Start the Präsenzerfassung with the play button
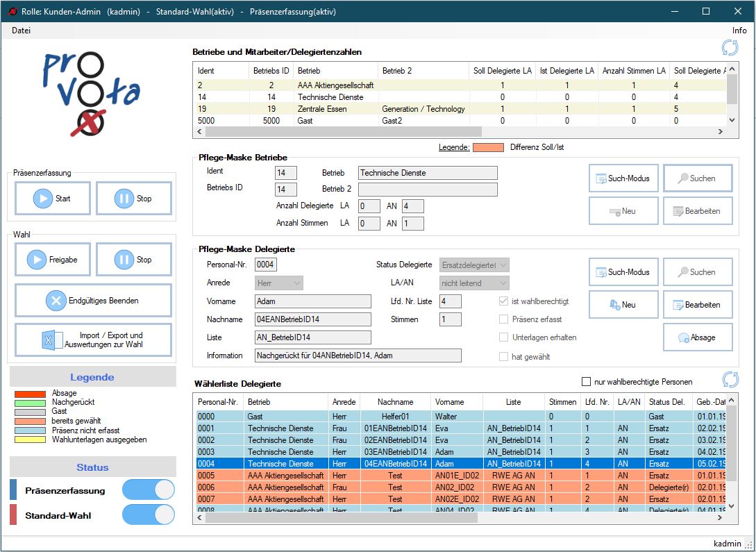The width and height of the screenshot is (756, 552). pos(53,199)
